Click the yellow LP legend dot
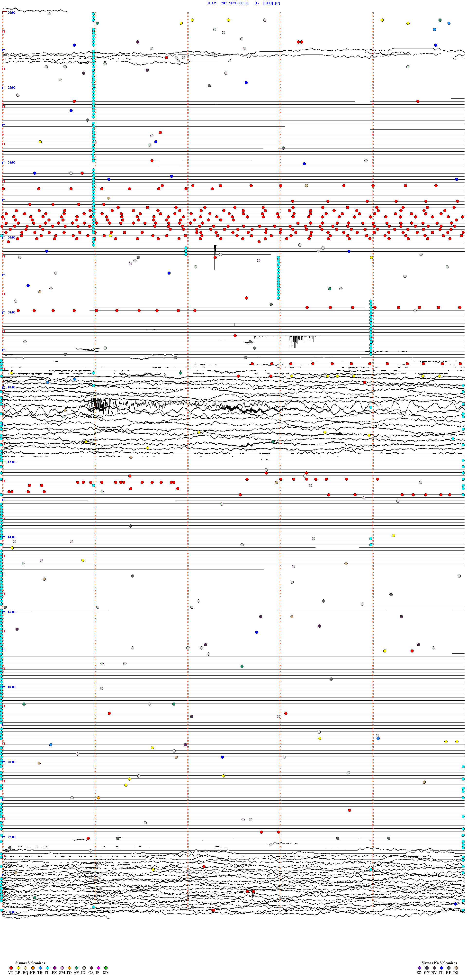Screen dimensions: 467x980 pyautogui.click(x=18, y=968)
